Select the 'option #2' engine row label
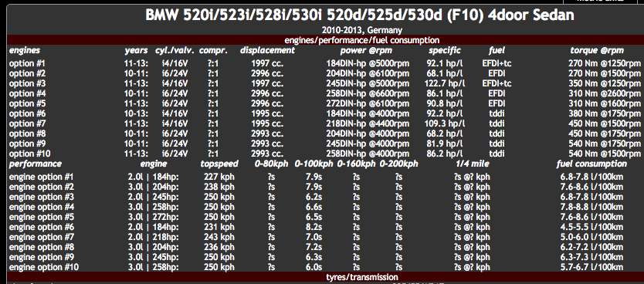This screenshot has height=284, width=644. [27, 73]
